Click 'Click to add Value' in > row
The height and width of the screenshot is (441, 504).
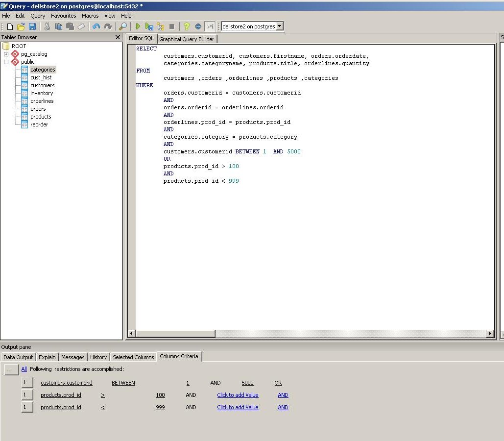click(x=238, y=395)
